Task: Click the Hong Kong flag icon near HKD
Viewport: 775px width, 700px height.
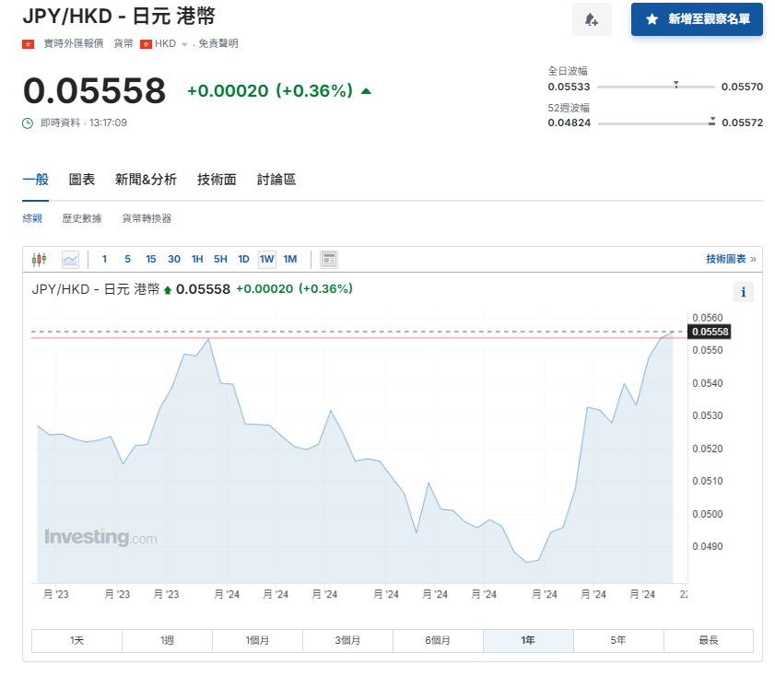Action: click(x=147, y=42)
